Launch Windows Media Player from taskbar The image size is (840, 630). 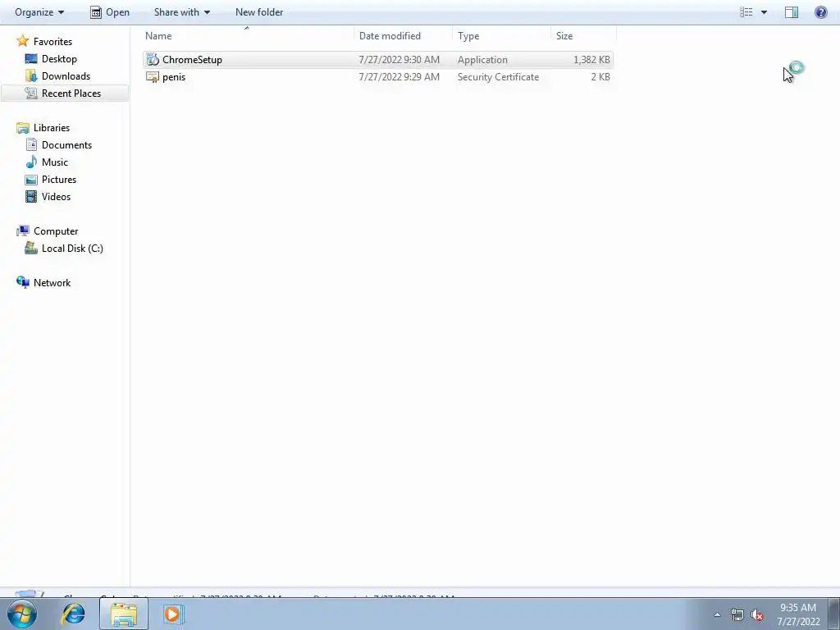point(173,614)
